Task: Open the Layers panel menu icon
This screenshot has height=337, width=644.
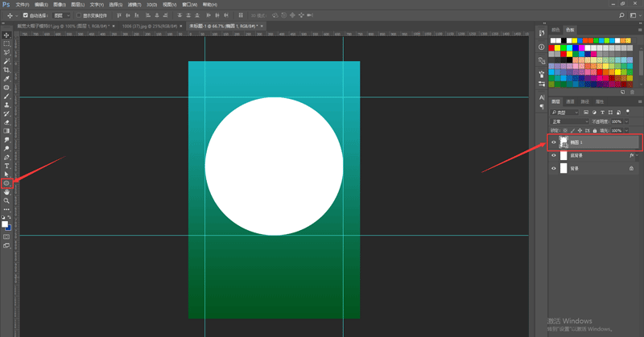Action: tap(639, 101)
